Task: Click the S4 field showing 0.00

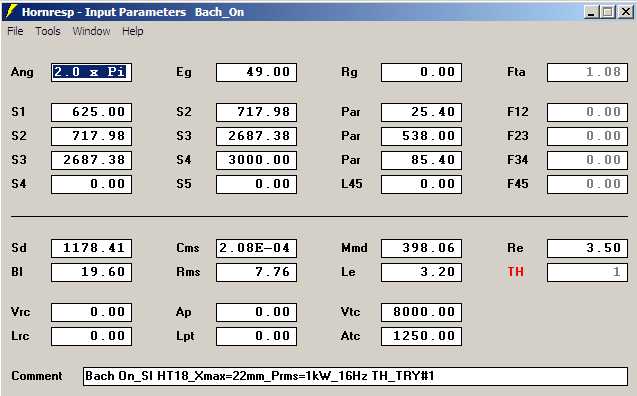Action: tap(91, 184)
